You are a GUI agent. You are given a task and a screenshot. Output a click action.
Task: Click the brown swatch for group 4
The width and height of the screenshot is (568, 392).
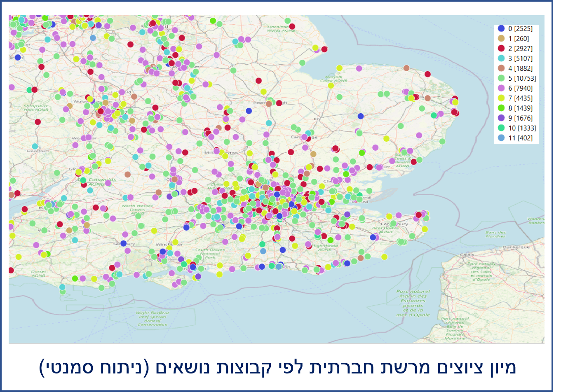(501, 68)
